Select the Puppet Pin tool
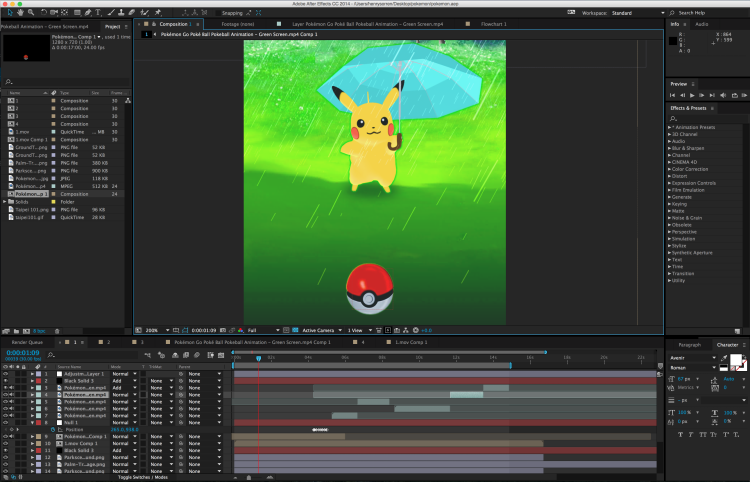Viewport: 750px width, 482px height. click(x=158, y=12)
